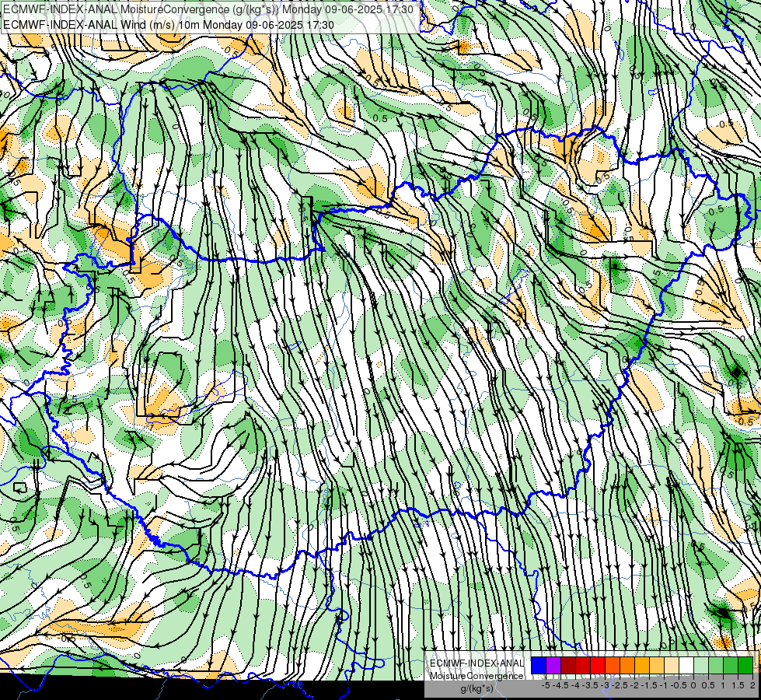This screenshot has width=761, height=700.
Task: Click the -3 legend tick label
Action: tap(606, 685)
